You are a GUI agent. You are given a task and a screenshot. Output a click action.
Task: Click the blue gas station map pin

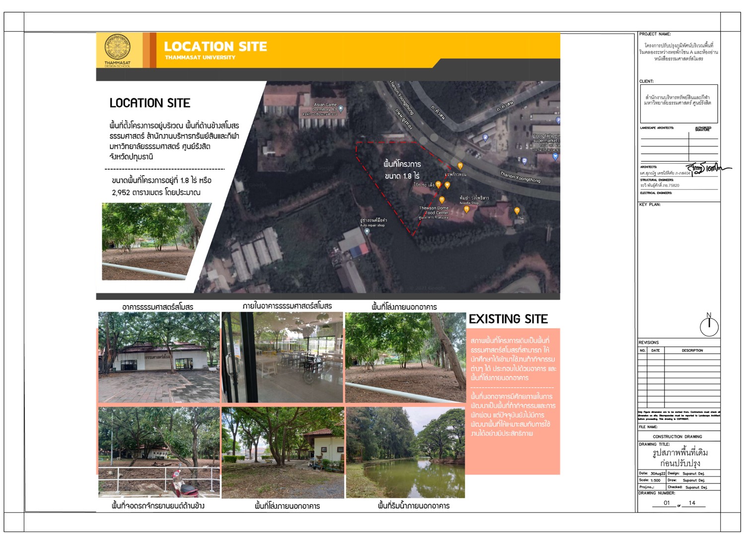(485, 138)
